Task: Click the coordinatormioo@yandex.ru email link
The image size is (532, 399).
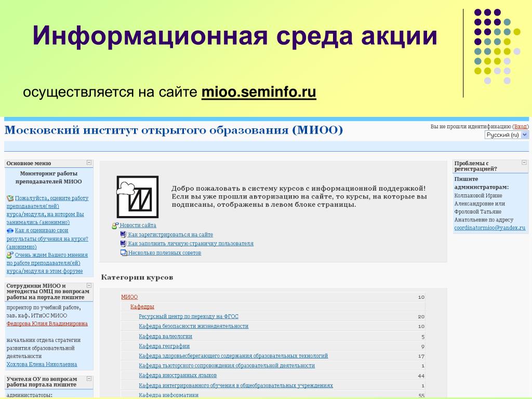Action: tap(489, 228)
